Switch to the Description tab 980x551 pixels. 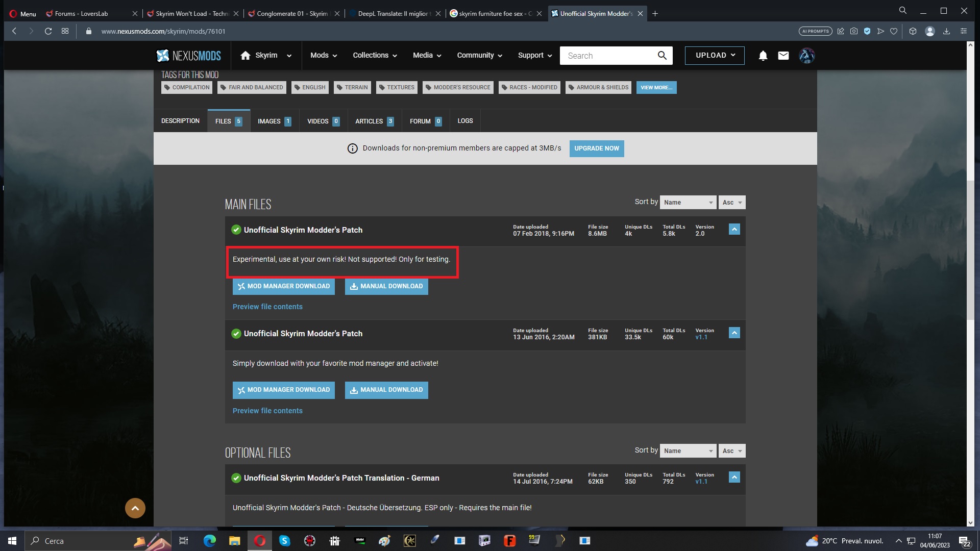click(180, 121)
